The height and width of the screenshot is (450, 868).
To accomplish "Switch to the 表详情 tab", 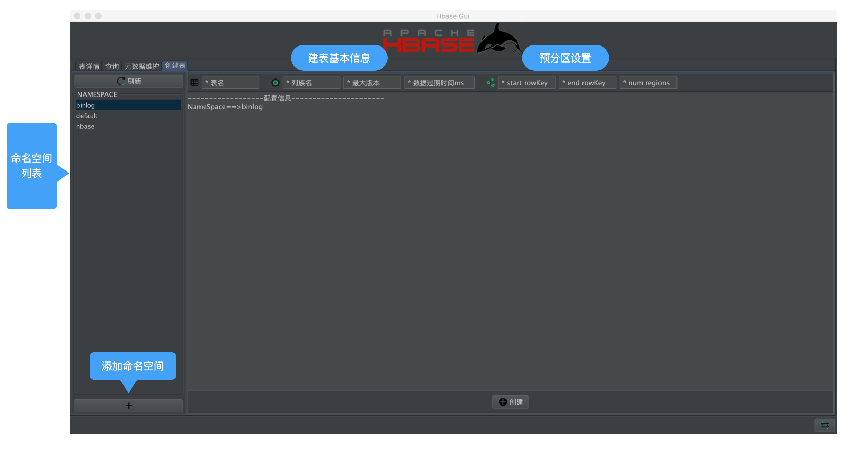I will (x=88, y=66).
